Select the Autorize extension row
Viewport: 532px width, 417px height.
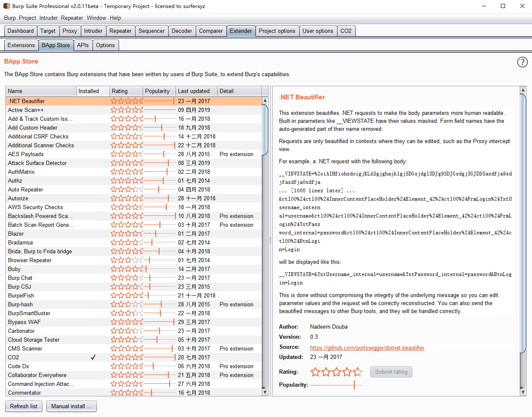(18, 198)
